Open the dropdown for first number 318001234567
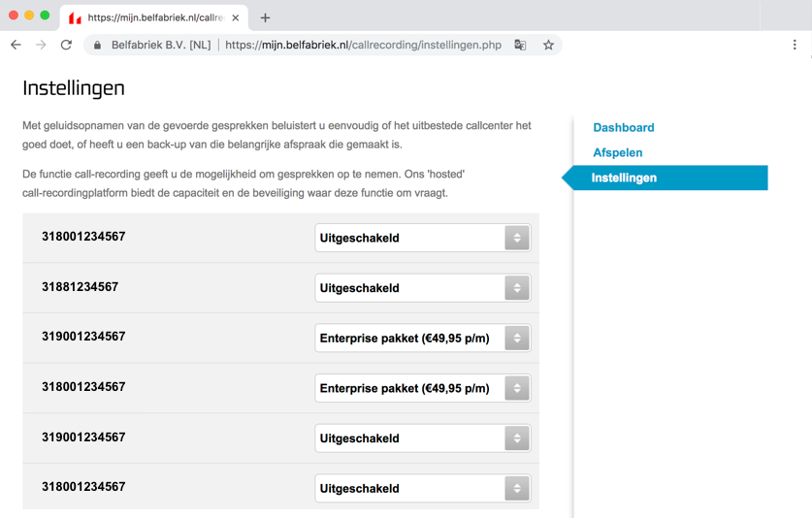 (423, 238)
